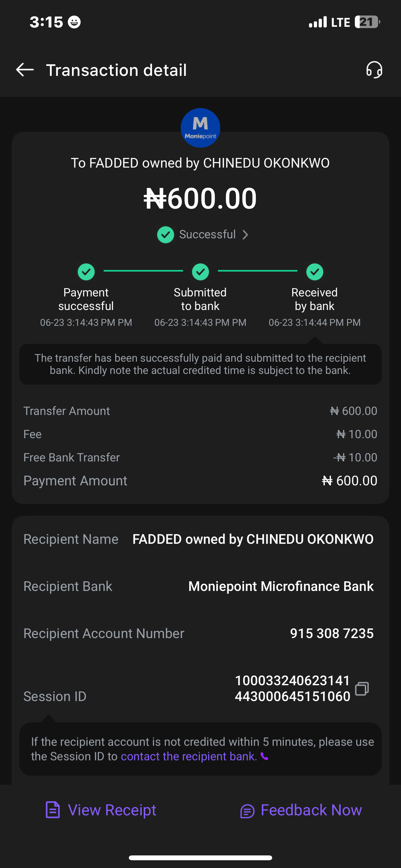This screenshot has width=401, height=868.
Task: Follow the contact the recipient bank link
Action: pos(189,757)
